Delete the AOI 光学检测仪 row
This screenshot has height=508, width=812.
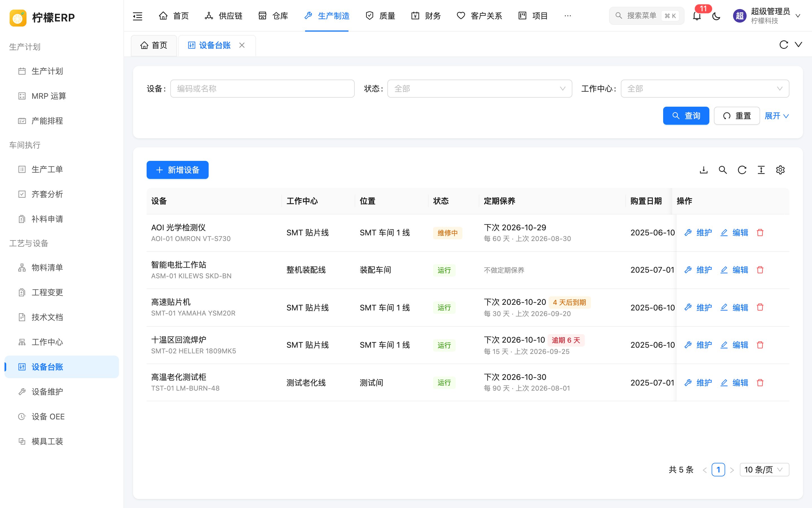coord(760,233)
